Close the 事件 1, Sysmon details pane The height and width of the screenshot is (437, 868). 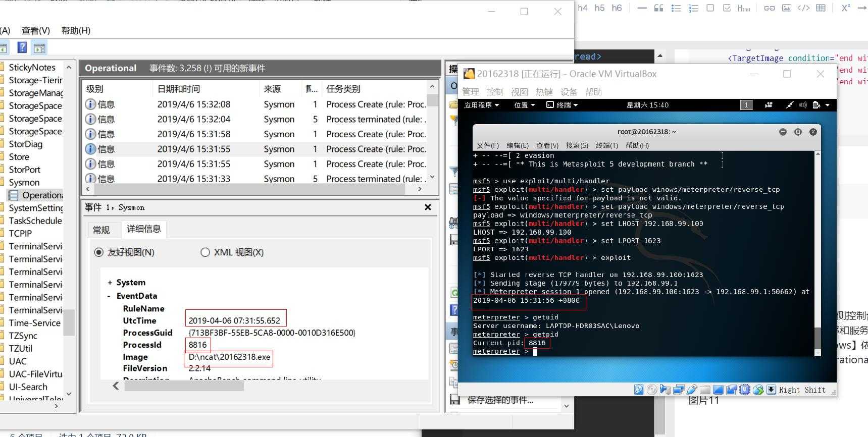pos(428,207)
